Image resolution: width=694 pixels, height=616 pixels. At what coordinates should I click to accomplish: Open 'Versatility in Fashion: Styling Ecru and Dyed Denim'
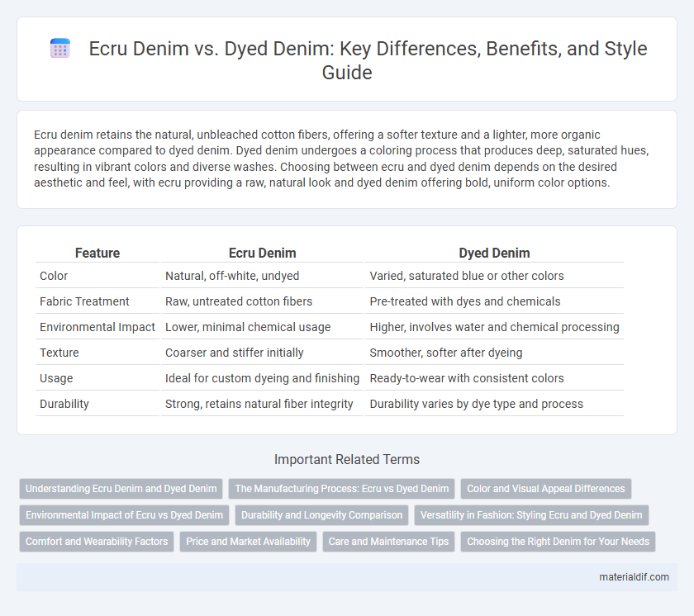(x=531, y=515)
